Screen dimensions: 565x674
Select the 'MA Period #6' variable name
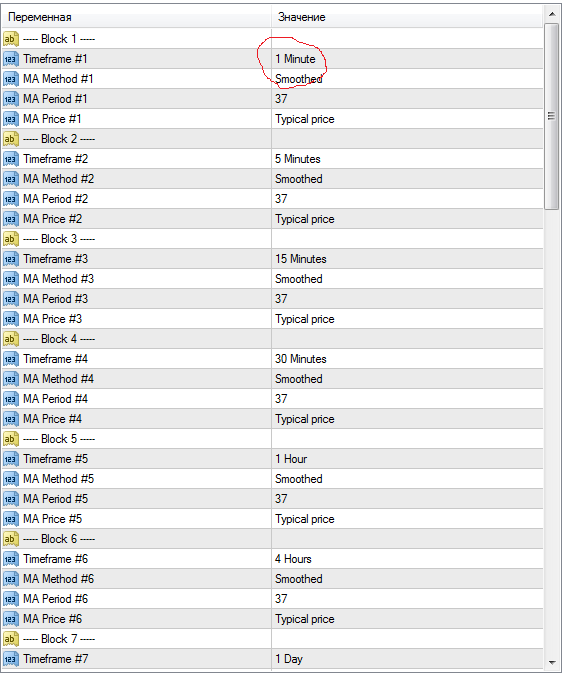pos(55,599)
